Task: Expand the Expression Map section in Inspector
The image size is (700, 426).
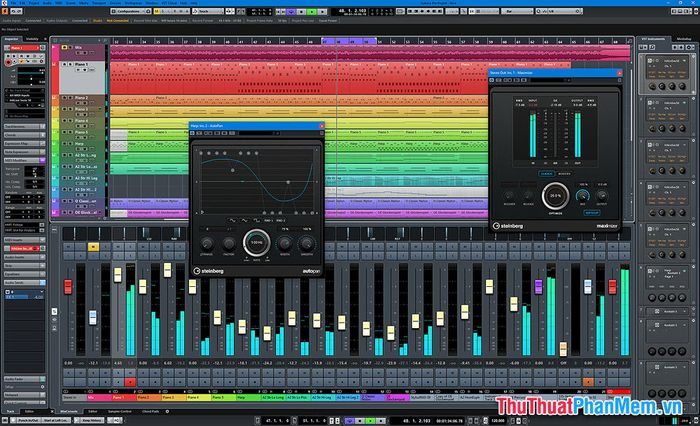Action: tap(25, 143)
